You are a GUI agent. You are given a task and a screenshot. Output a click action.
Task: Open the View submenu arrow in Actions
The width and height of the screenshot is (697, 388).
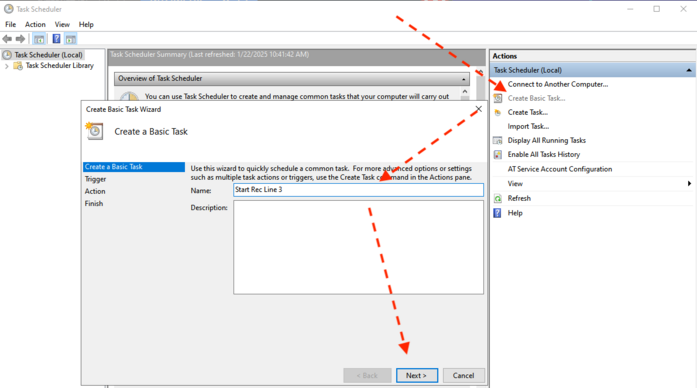[x=689, y=184]
